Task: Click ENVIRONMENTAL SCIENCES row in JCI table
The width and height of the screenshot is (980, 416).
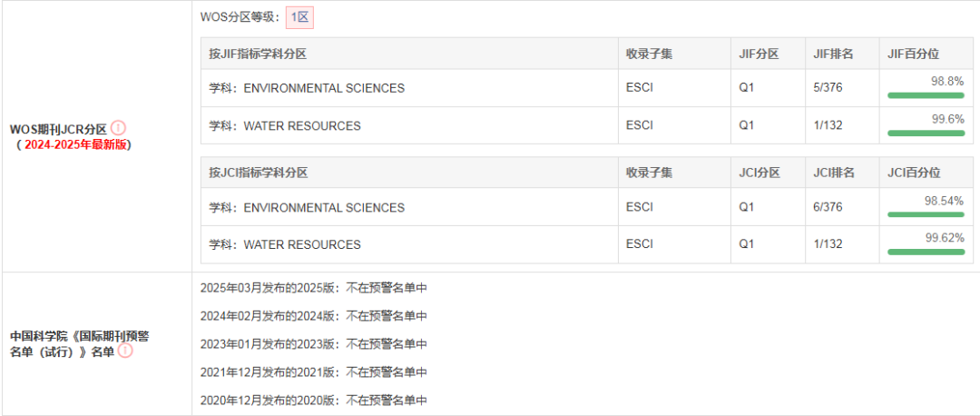Action: pos(587,207)
